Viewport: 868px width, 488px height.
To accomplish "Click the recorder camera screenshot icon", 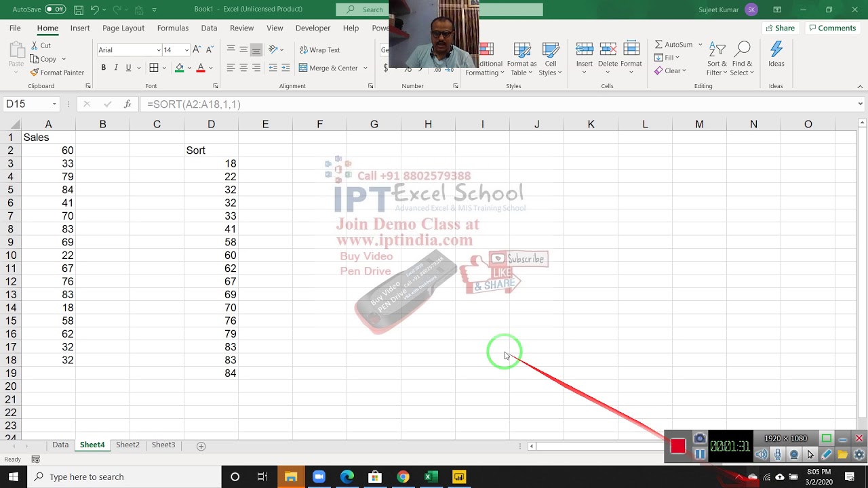I will click(700, 439).
